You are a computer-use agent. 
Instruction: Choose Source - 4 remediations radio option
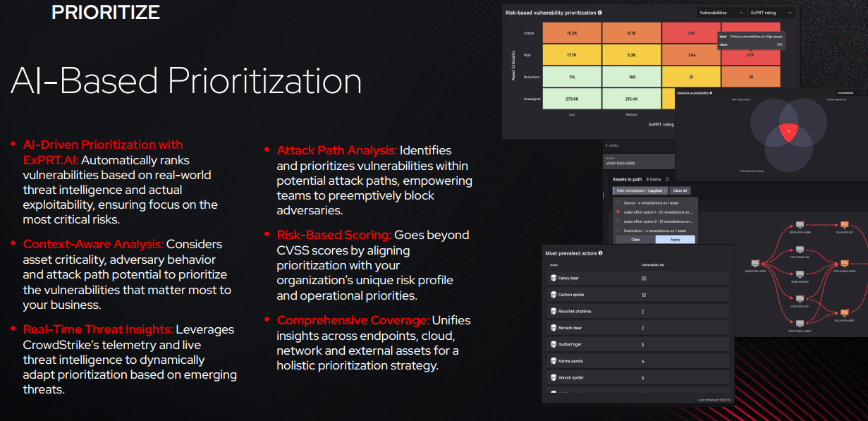(x=618, y=202)
